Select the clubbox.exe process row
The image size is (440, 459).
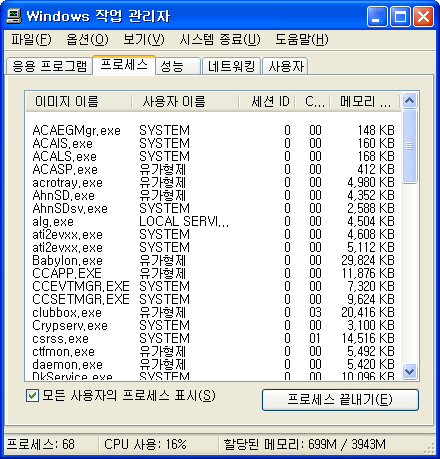213,312
